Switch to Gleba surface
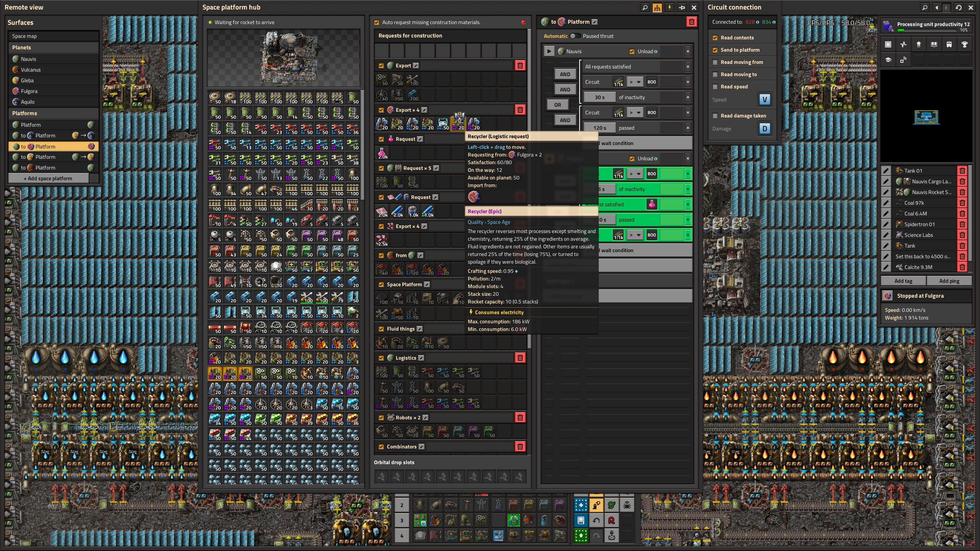 54,80
